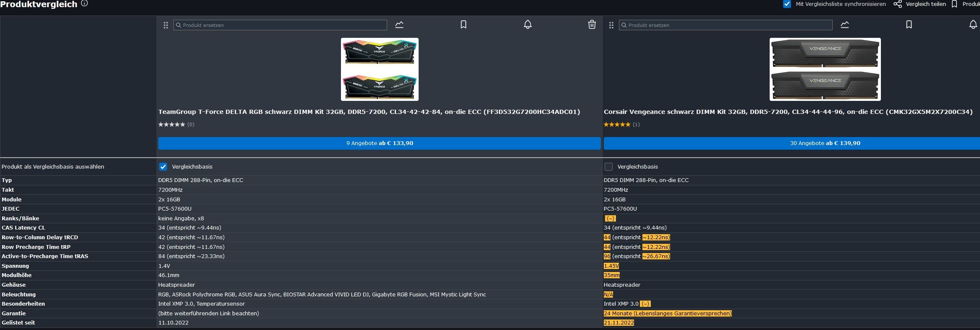Focus Produkt ersetzen field in TeamGroup column

click(x=280, y=25)
